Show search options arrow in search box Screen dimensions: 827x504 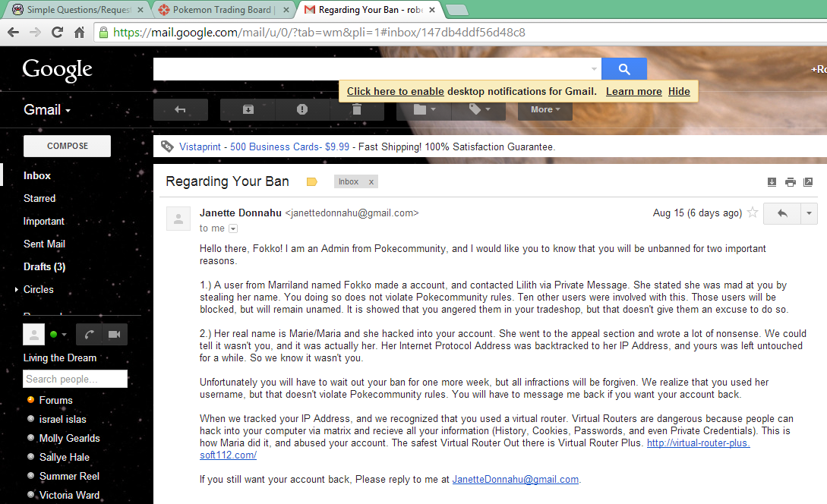[x=594, y=69]
